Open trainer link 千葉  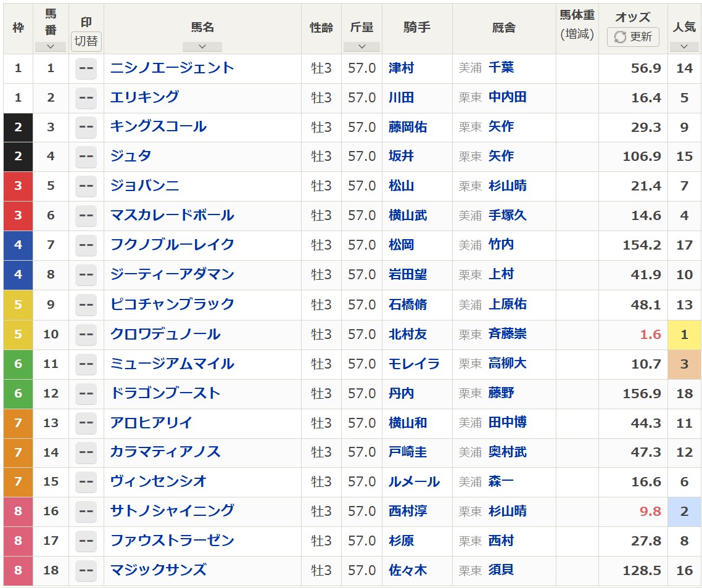(x=501, y=68)
